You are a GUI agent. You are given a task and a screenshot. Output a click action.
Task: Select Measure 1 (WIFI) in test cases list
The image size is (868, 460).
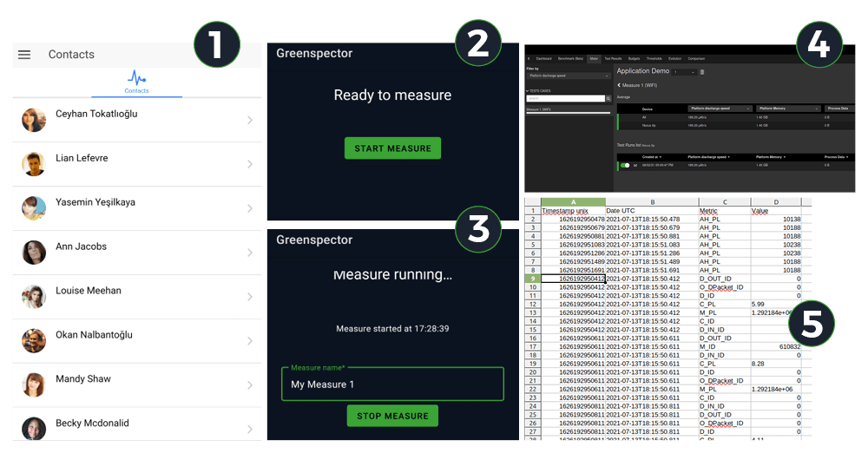[568, 109]
